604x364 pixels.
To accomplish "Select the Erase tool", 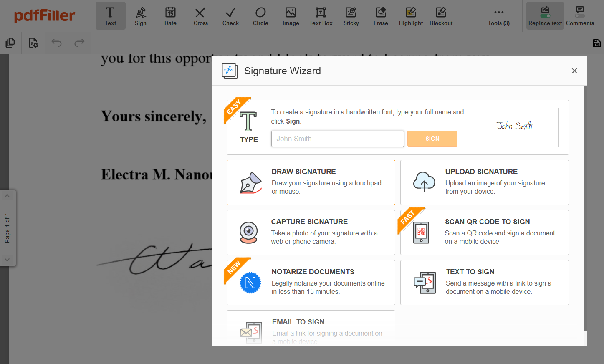I will (381, 15).
